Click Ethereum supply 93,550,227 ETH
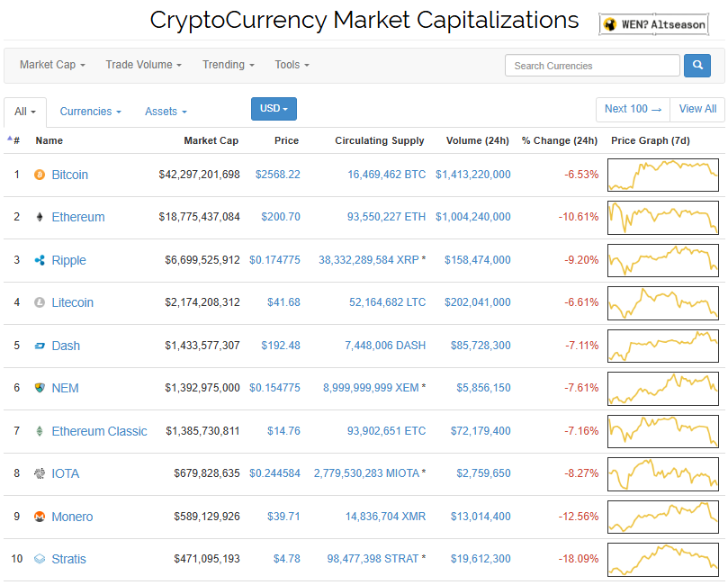The image size is (728, 585). [x=386, y=217]
